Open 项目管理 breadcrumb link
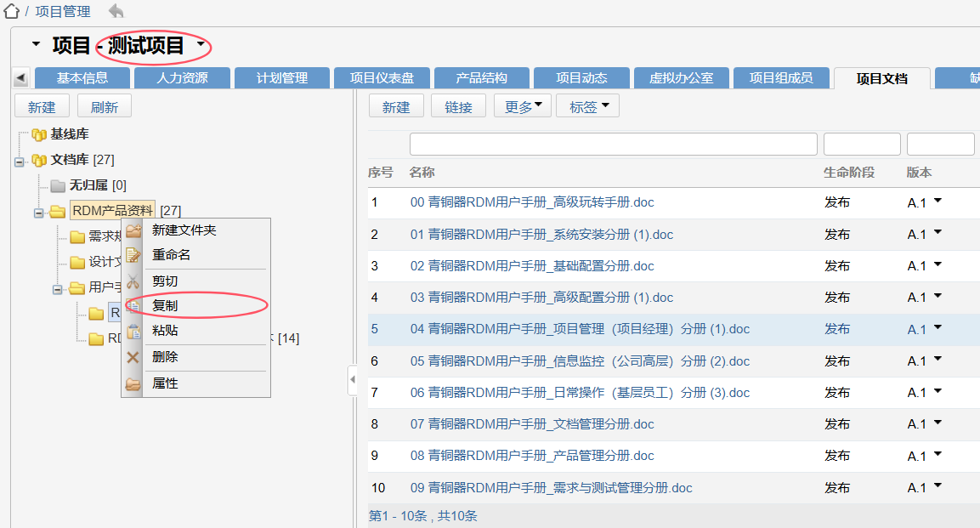 tap(63, 12)
